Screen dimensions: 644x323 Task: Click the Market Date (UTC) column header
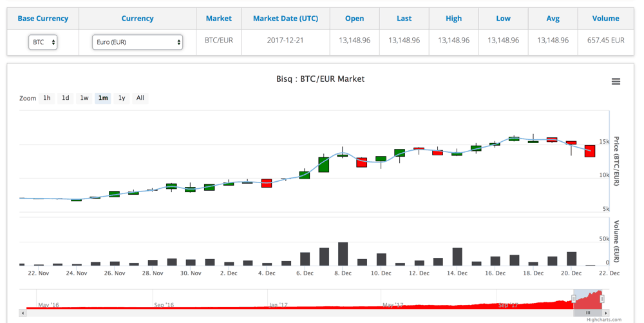pyautogui.click(x=285, y=19)
